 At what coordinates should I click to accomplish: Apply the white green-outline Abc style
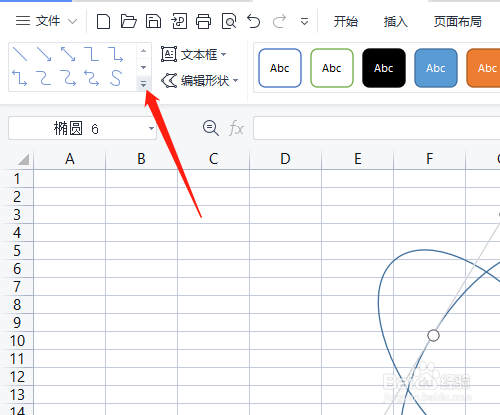pos(332,68)
